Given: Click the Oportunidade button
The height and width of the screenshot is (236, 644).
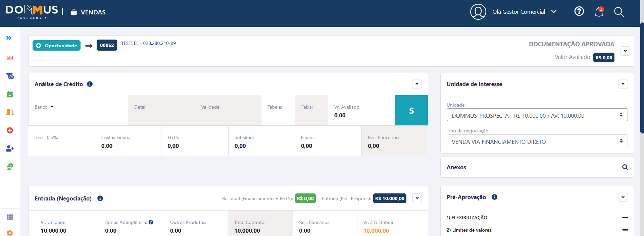Looking at the screenshot, I should 56,46.
